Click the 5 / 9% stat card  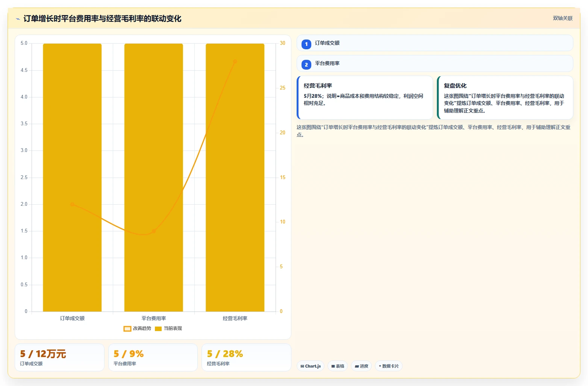tap(153, 357)
